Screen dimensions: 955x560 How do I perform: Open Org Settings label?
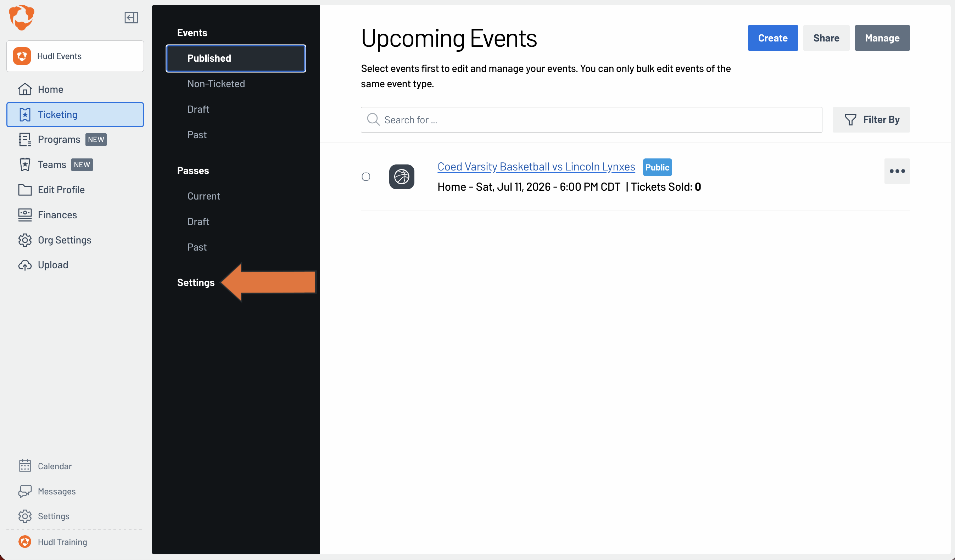click(65, 240)
